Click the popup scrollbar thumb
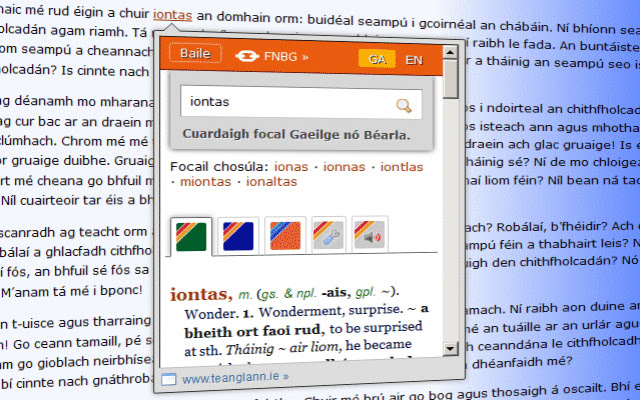Screen dimensions: 640x400 pyautogui.click(x=450, y=79)
